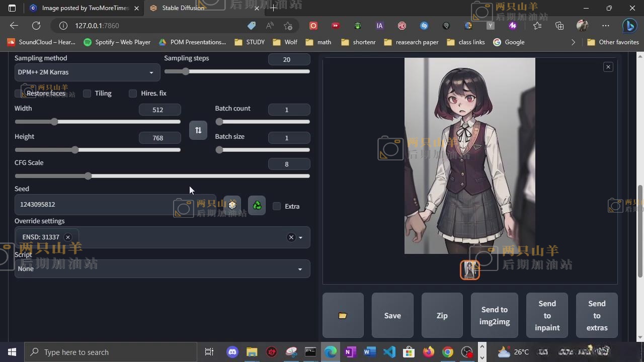Open the output folder icon button
The width and height of the screenshot is (644, 362).
click(x=343, y=315)
